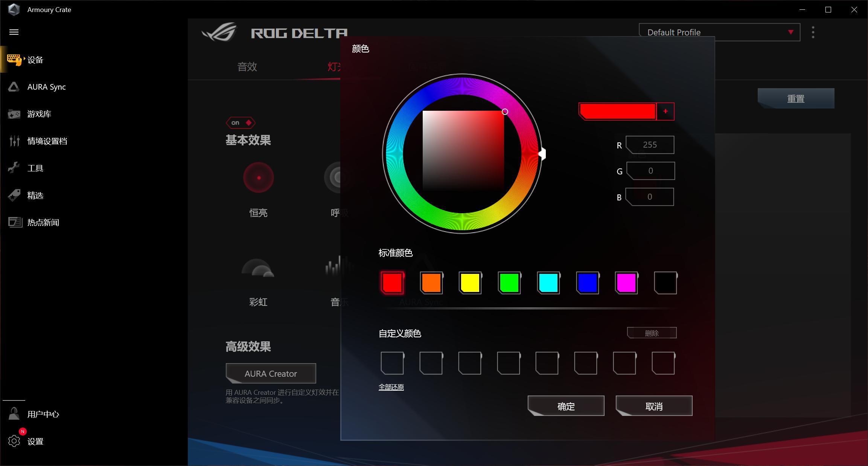Open the 设置 gear icon
Image resolution: width=868 pixels, height=466 pixels.
pyautogui.click(x=14, y=441)
